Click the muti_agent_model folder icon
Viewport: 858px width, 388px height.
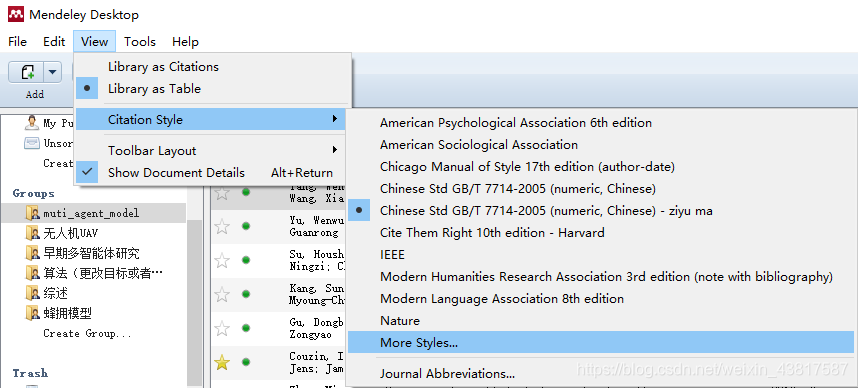point(33,213)
